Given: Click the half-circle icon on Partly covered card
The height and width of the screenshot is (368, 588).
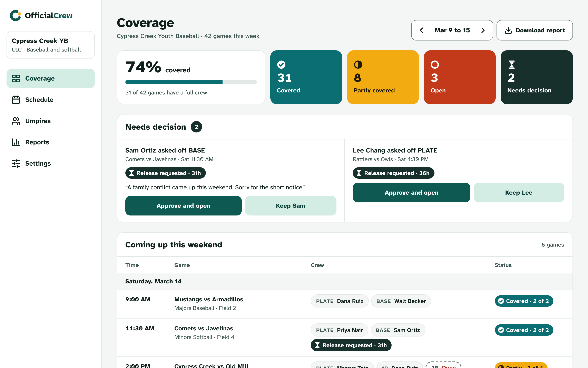Looking at the screenshot, I should (358, 64).
